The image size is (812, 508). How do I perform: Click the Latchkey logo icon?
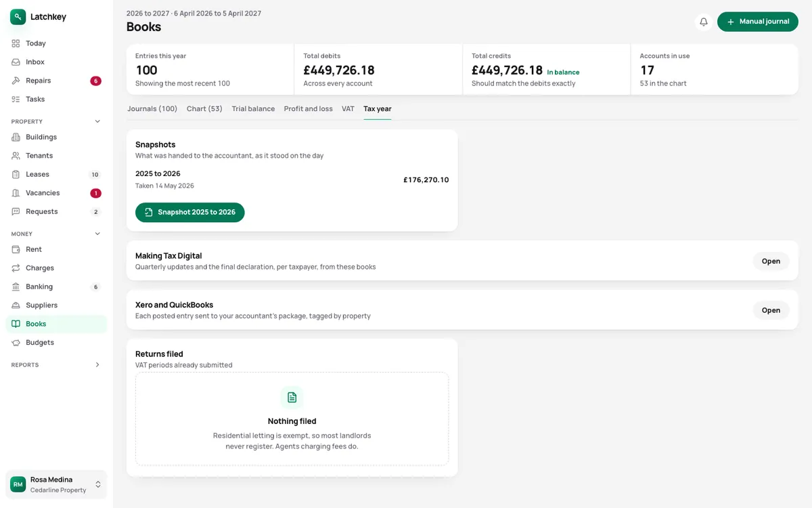[18, 17]
